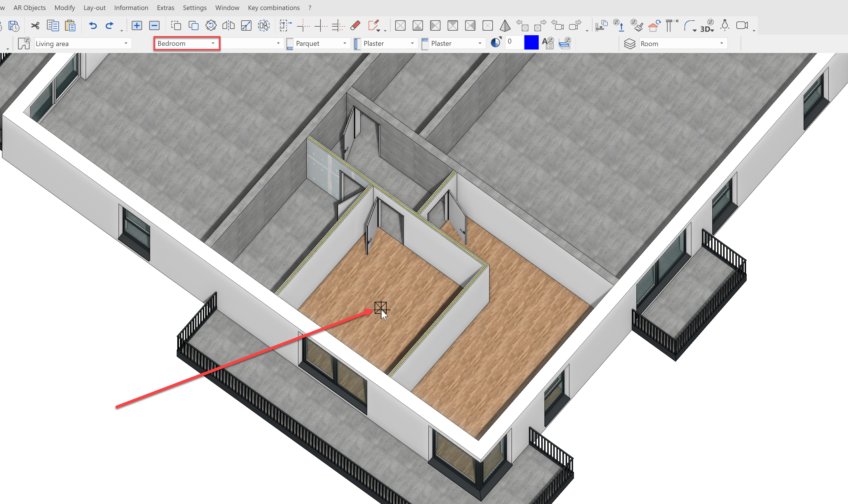Open the Modify menu
Screen dimensions: 848x504
64,8
